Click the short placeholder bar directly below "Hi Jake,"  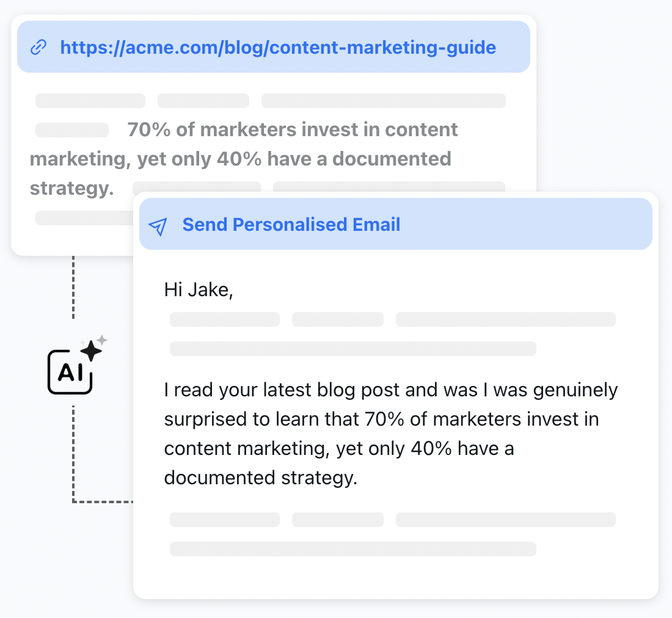click(x=224, y=319)
